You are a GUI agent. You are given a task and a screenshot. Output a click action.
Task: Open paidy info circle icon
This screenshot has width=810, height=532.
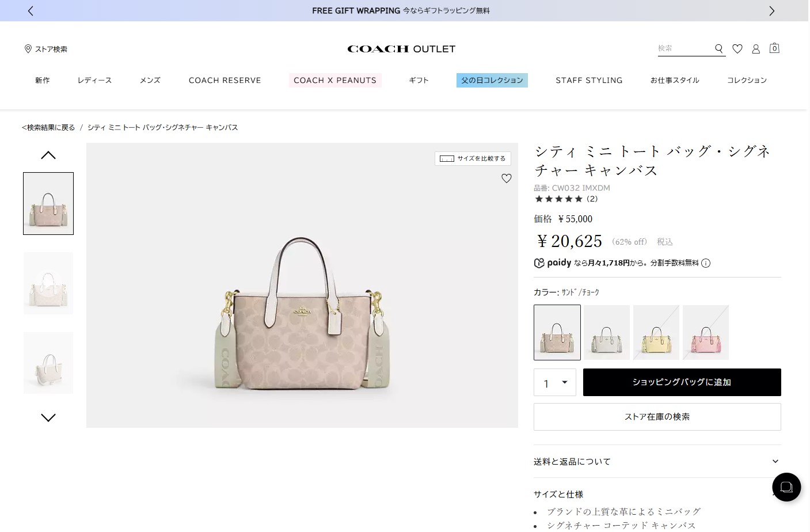pos(706,263)
